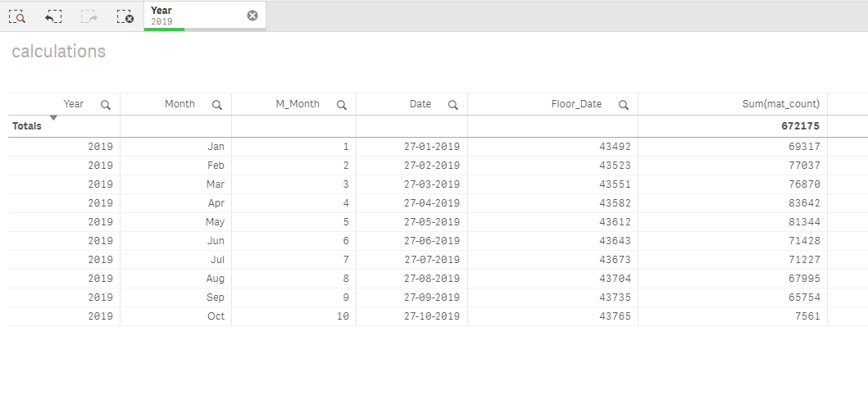Select the Totals row label
Image resolution: width=868 pixels, height=418 pixels.
(26, 126)
